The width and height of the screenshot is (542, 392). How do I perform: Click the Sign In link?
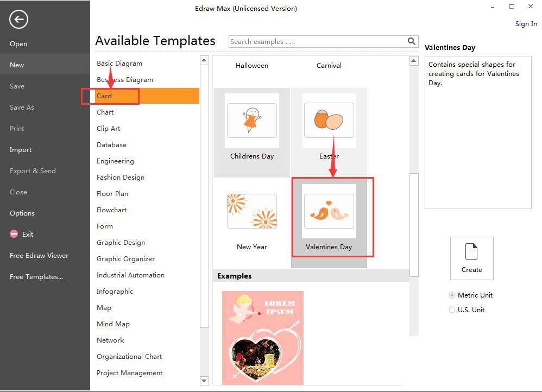tap(526, 24)
